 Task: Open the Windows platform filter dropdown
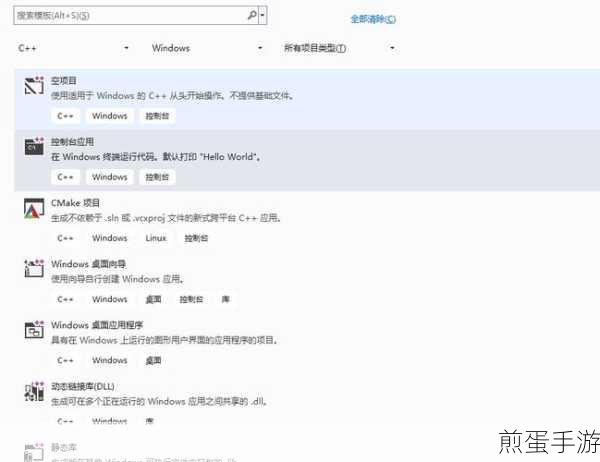coord(207,48)
